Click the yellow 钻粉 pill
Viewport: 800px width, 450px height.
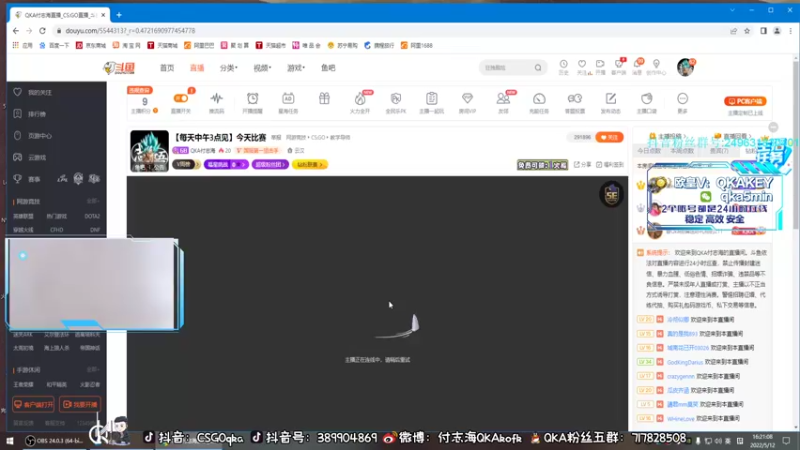(309, 164)
